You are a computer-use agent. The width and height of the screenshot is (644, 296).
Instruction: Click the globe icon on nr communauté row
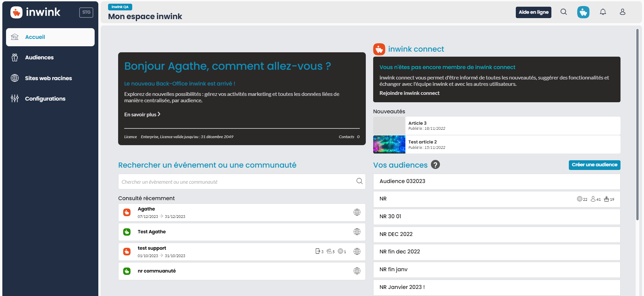357,271
